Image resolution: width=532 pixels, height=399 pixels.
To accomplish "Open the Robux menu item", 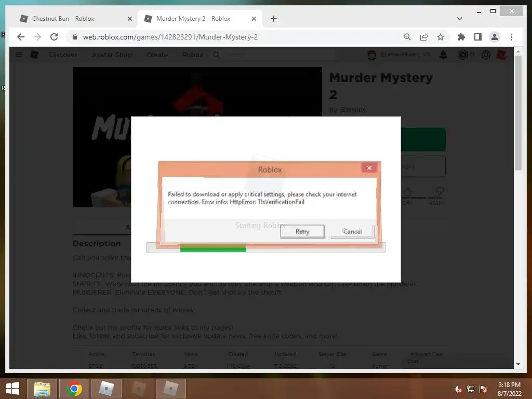I will pos(192,55).
